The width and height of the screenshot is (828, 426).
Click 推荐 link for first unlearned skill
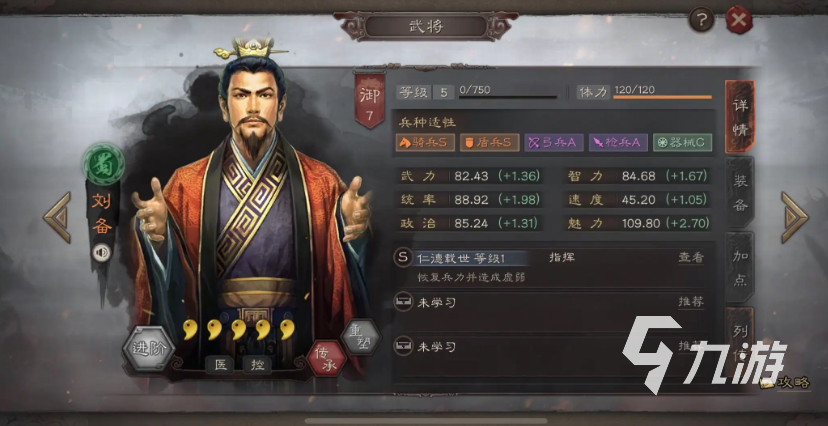pyautogui.click(x=691, y=302)
